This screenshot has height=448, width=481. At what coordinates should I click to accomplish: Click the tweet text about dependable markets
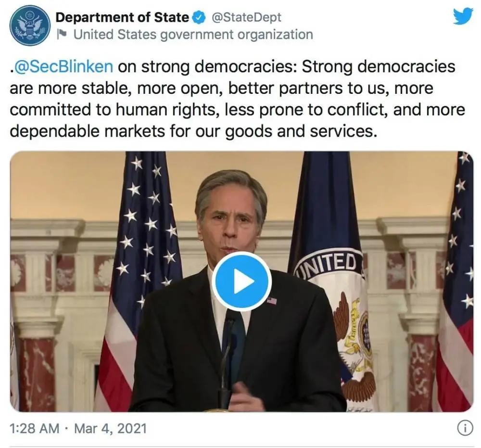[x=192, y=131]
